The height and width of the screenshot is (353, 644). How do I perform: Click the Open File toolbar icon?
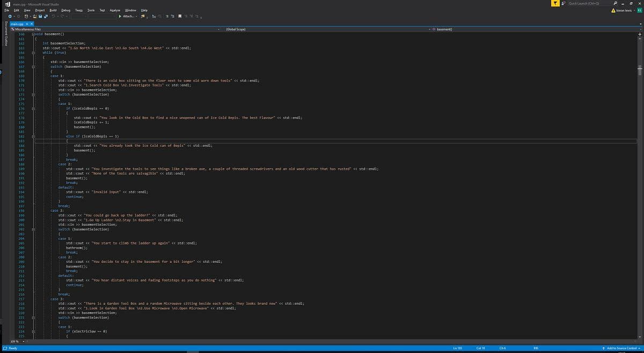coord(34,16)
